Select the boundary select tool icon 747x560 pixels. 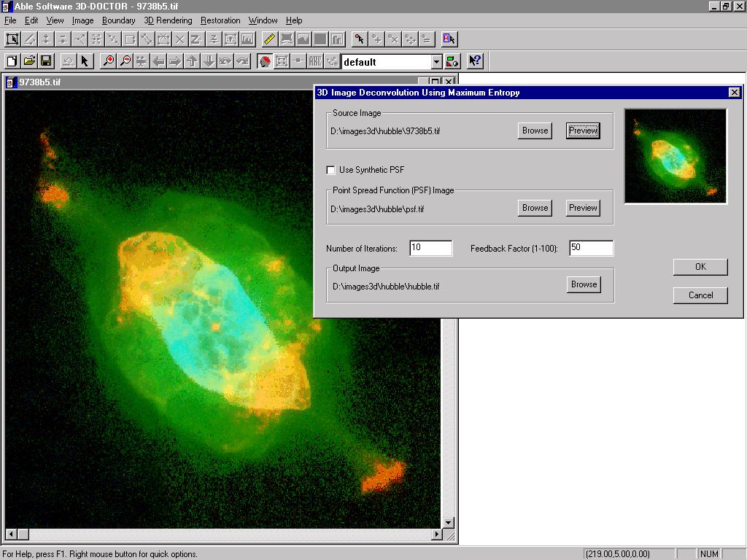click(x=12, y=39)
